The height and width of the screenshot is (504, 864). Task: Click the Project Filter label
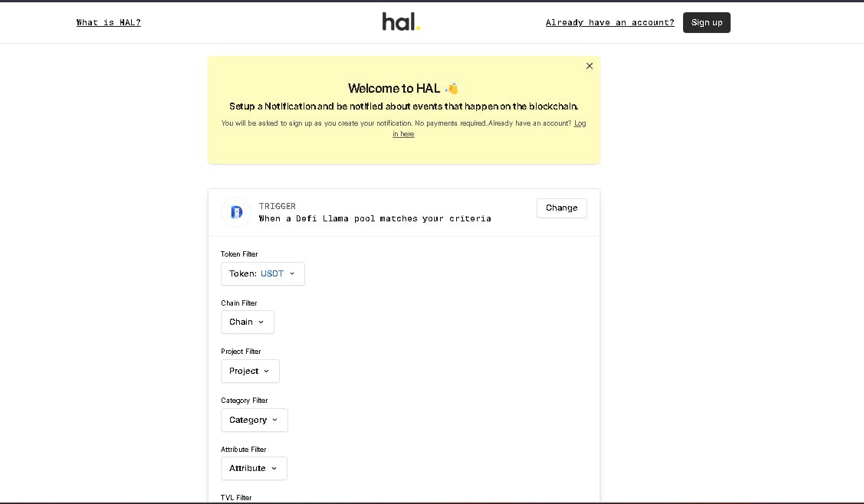point(241,352)
